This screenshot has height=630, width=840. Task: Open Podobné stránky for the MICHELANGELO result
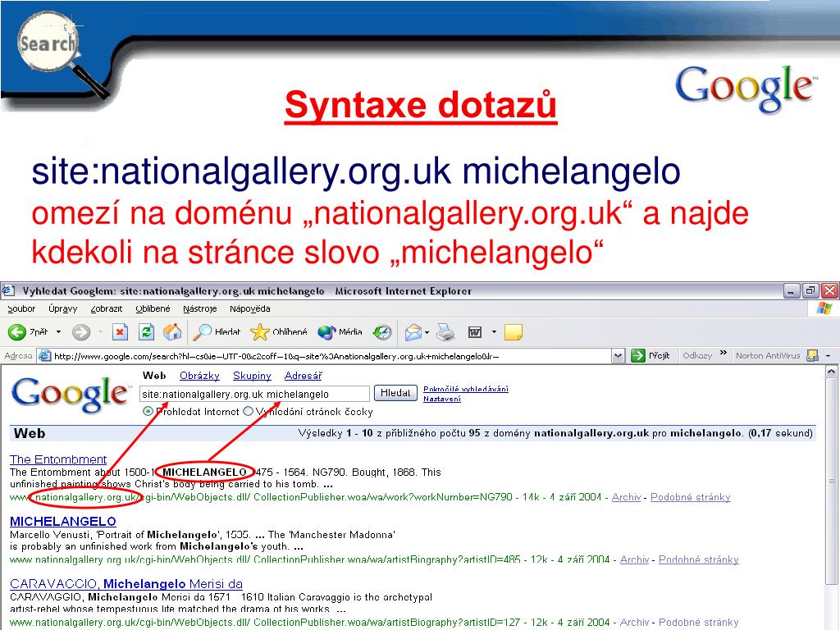pos(699,559)
